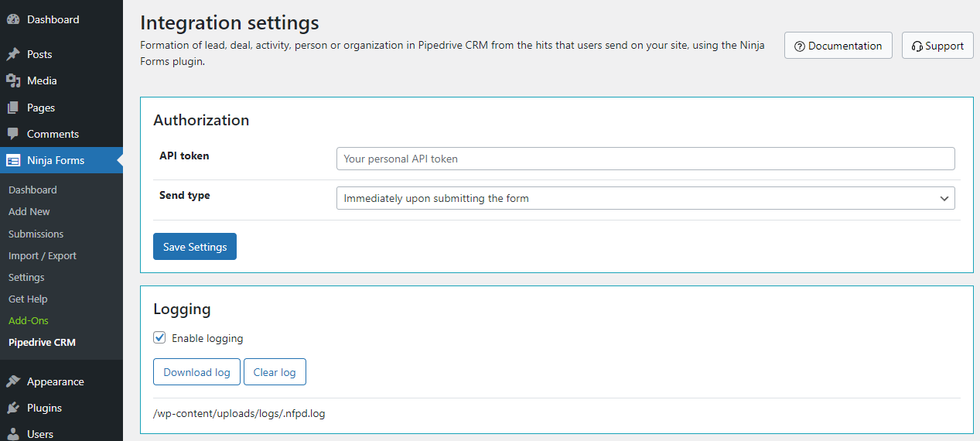Viewport: 980px width, 441px height.
Task: Disable the Enable logging checkbox
Action: point(160,338)
